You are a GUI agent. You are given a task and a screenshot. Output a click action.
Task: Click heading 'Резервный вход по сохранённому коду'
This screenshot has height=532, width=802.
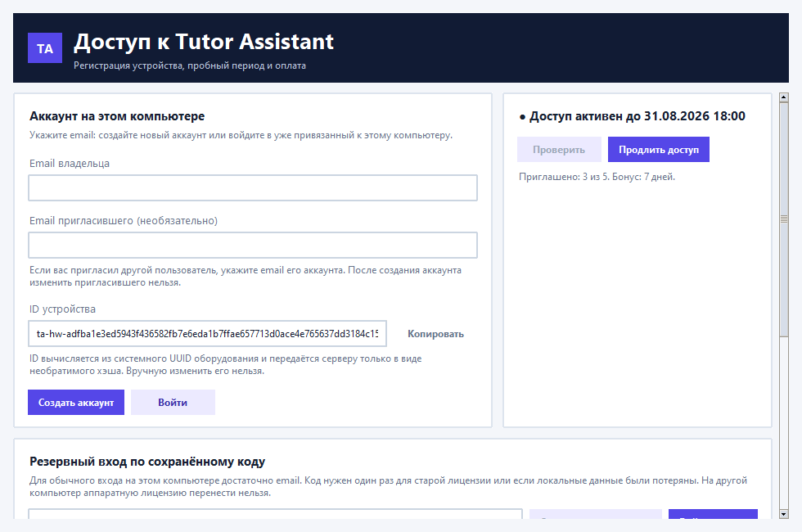tap(147, 462)
